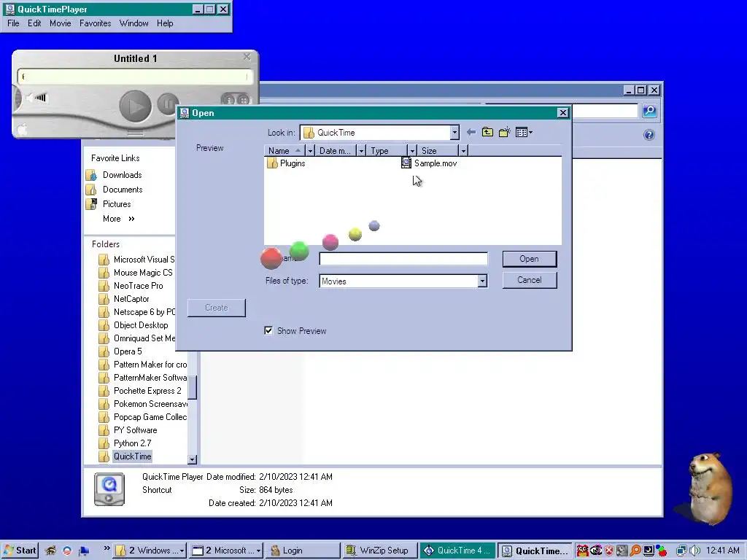747x560 pixels.
Task: Open Downloads in Favorite Links
Action: coord(115,175)
